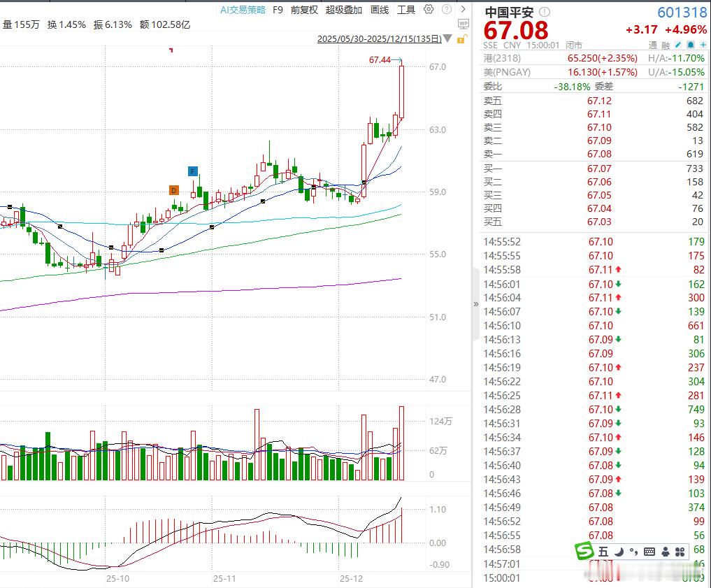Click the 67.44 high price label

[380, 60]
